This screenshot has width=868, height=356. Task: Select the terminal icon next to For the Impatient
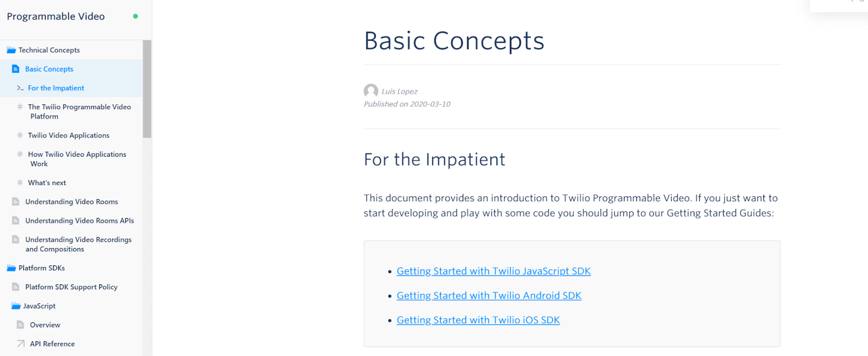pos(20,87)
